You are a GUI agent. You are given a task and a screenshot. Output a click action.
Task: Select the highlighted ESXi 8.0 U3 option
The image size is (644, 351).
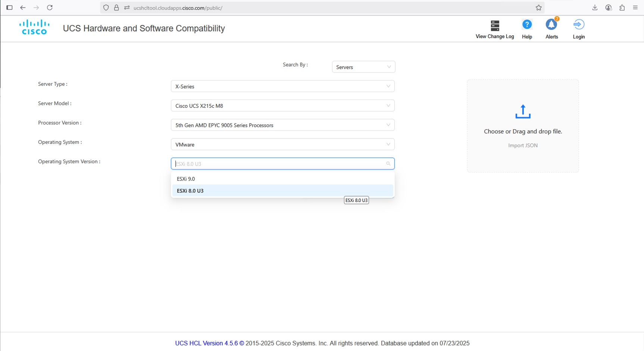[282, 190]
